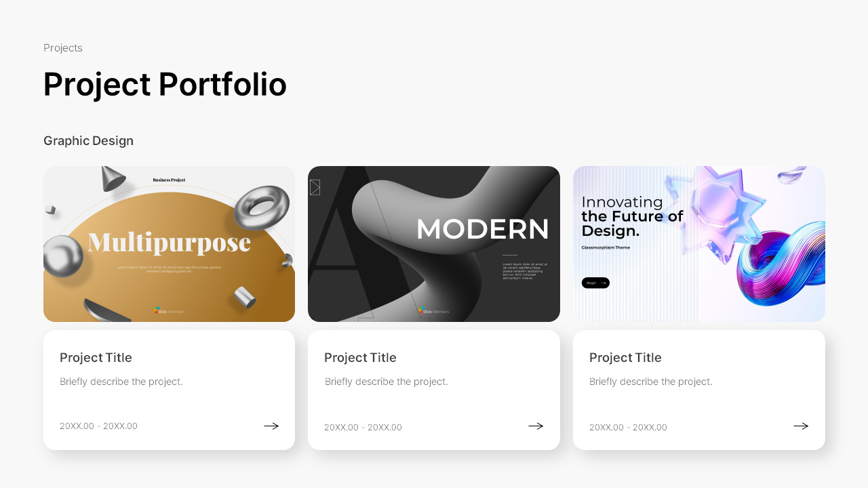This screenshot has width=868, height=488.
Task: Click the Graphic Design section heading
Action: click(x=88, y=140)
